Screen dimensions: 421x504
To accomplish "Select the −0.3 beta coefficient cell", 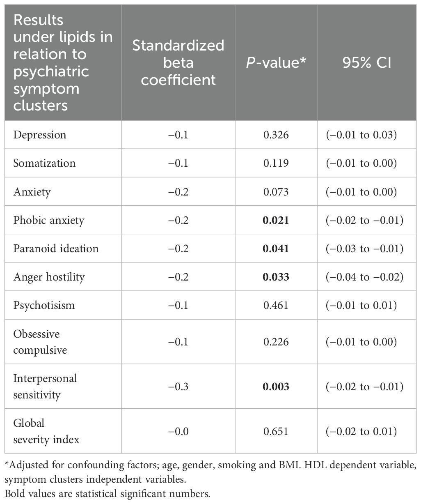I will [178, 386].
